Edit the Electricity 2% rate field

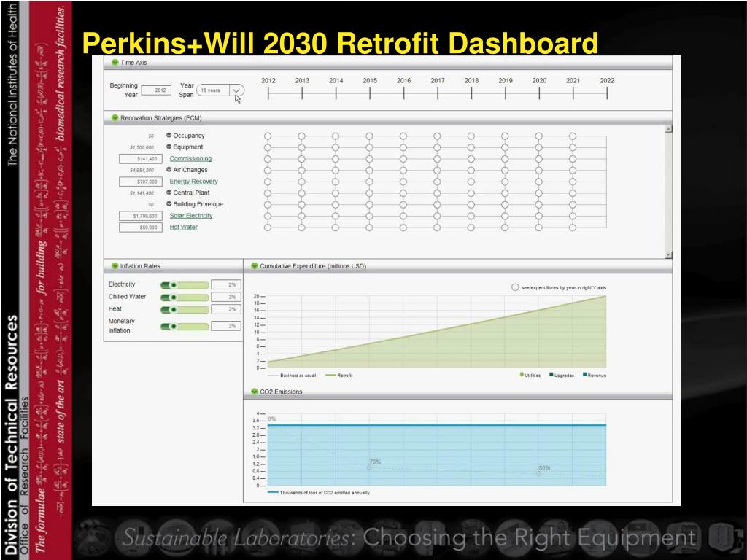pyautogui.click(x=226, y=285)
